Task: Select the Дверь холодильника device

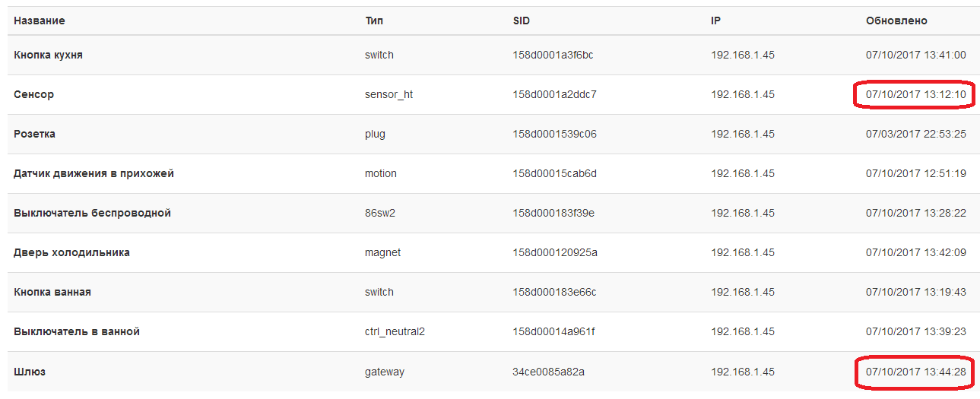Action: [x=71, y=252]
